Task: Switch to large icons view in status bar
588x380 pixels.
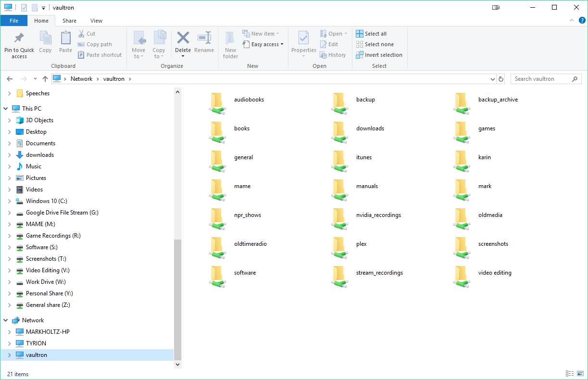Action: 580,374
